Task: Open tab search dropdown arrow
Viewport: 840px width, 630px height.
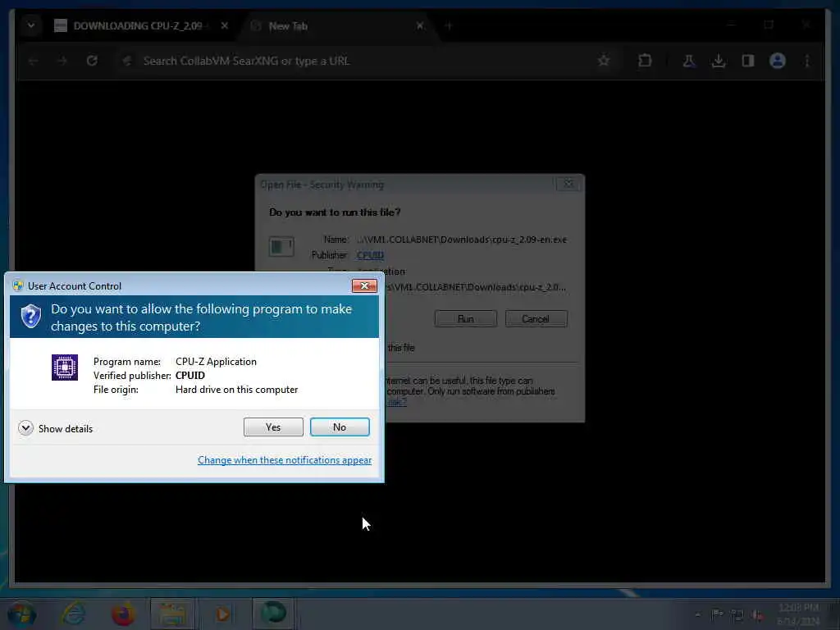Action: click(31, 25)
